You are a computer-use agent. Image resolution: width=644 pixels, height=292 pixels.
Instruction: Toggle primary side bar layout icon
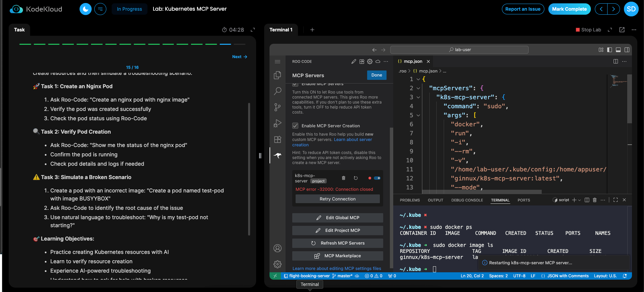point(610,50)
